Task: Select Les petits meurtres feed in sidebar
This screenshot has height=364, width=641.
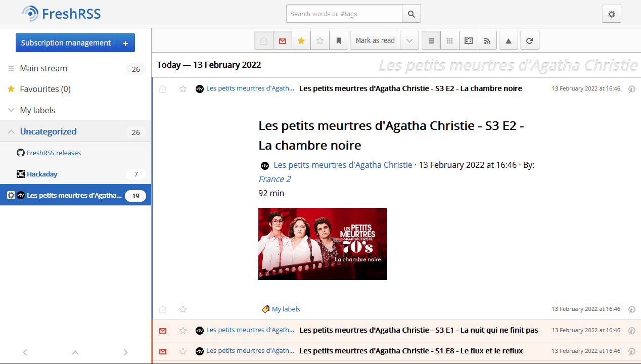Action: click(74, 195)
